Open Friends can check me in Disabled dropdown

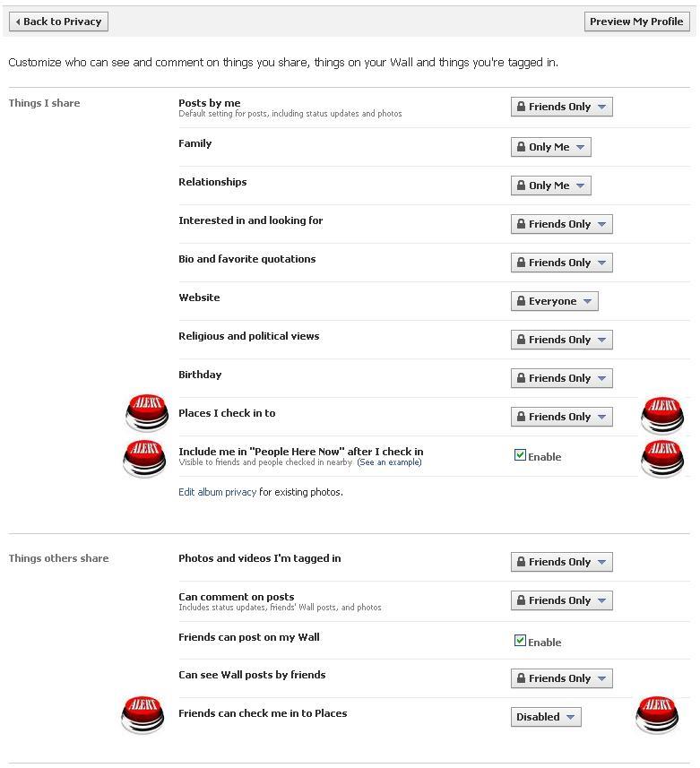point(546,717)
